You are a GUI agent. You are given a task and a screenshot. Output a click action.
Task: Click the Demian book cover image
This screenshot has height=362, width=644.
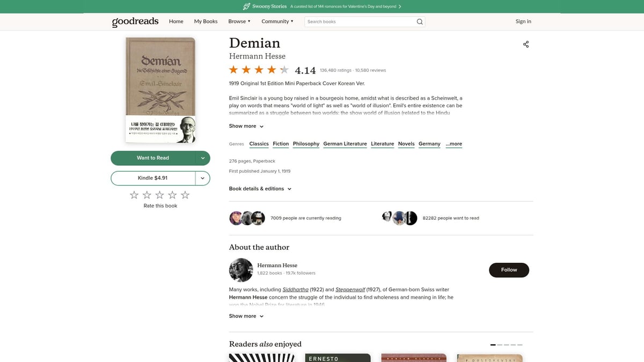pos(160,90)
